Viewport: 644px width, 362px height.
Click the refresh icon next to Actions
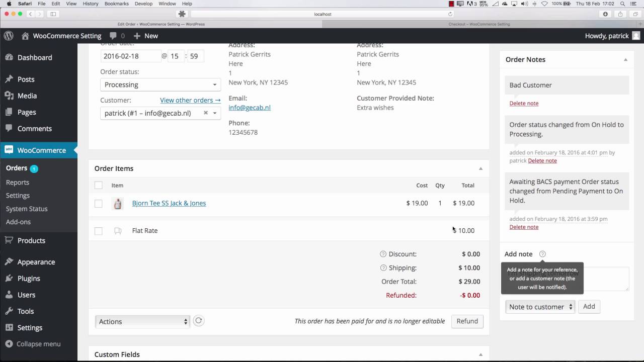[199, 321]
